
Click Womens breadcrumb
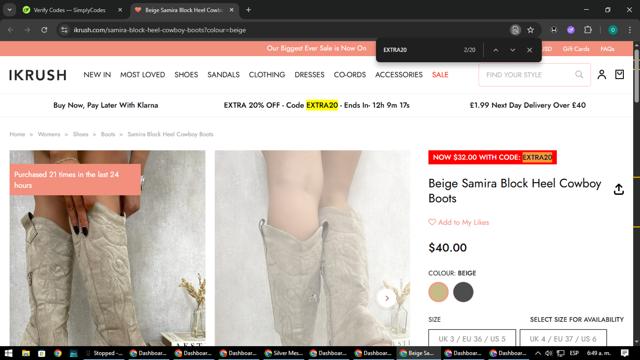pyautogui.click(x=49, y=134)
